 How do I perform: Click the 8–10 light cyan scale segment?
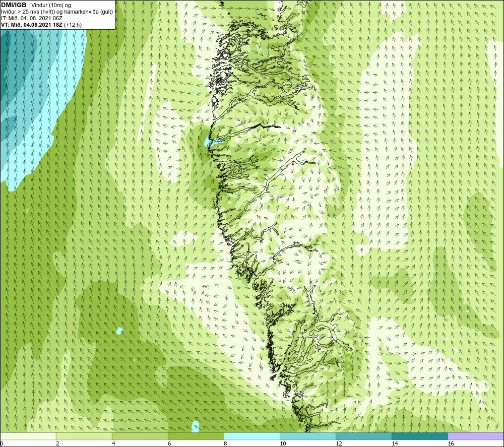pos(252,436)
